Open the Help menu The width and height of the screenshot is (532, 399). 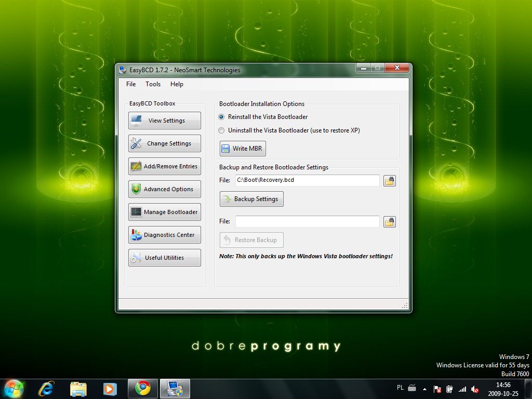pyautogui.click(x=177, y=84)
